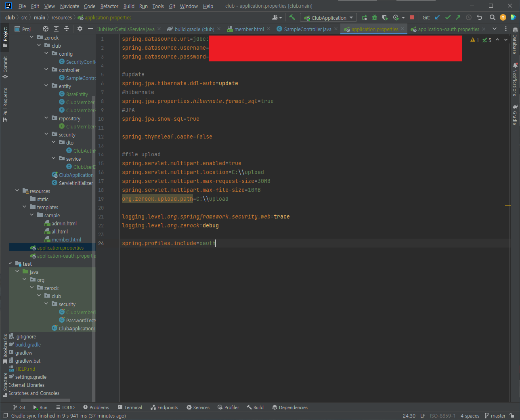The image size is (520, 420).
Task: Push commits with the green Git arrow
Action: click(458, 17)
